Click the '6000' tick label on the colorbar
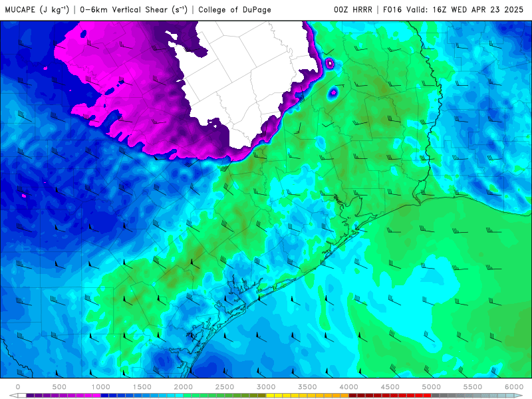The width and height of the screenshot is (532, 399). [x=514, y=387]
